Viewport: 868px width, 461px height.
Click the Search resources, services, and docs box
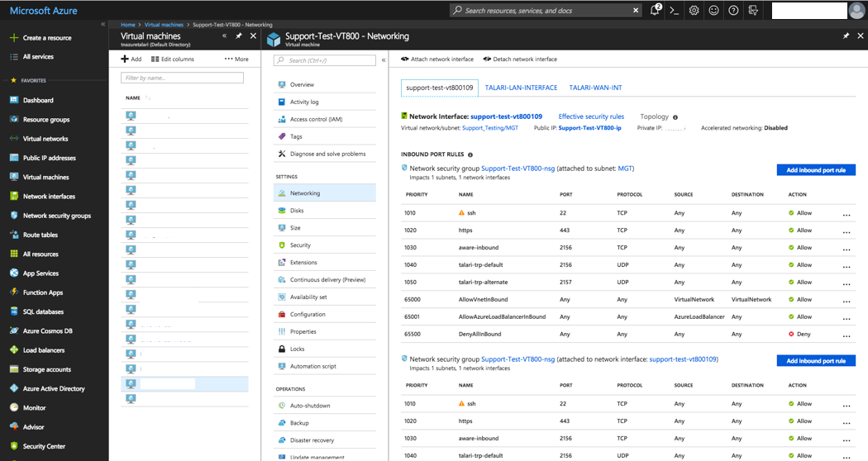tap(546, 11)
